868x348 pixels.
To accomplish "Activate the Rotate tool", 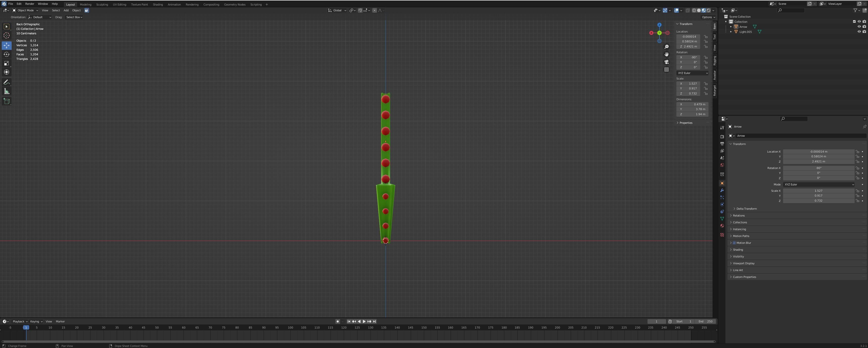I will (x=6, y=54).
